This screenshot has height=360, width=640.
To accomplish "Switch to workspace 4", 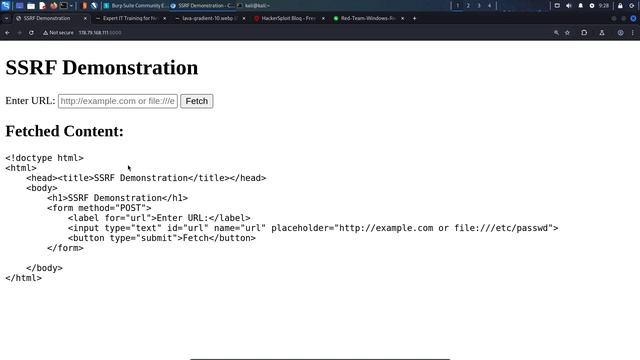I will pos(489,6).
